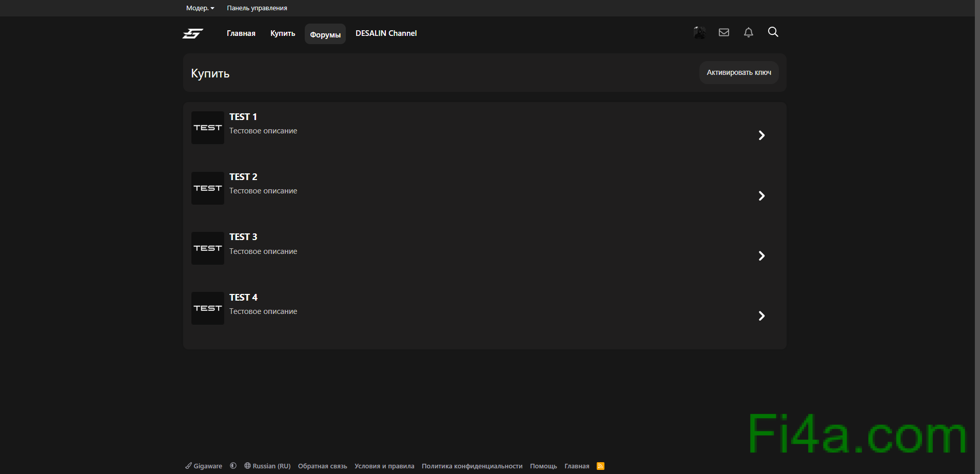
Task: Open the inbox envelope icon
Action: [x=724, y=33]
